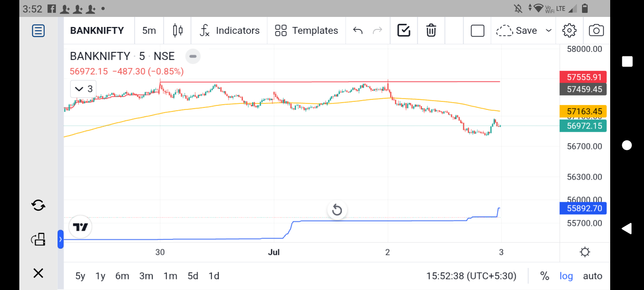Delete drawings with the trash icon
Screen dimensions: 644x290
[431, 31]
